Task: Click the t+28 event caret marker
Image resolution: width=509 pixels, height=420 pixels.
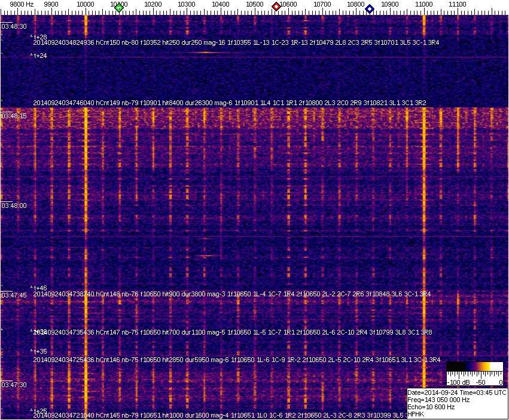Action: (39, 37)
